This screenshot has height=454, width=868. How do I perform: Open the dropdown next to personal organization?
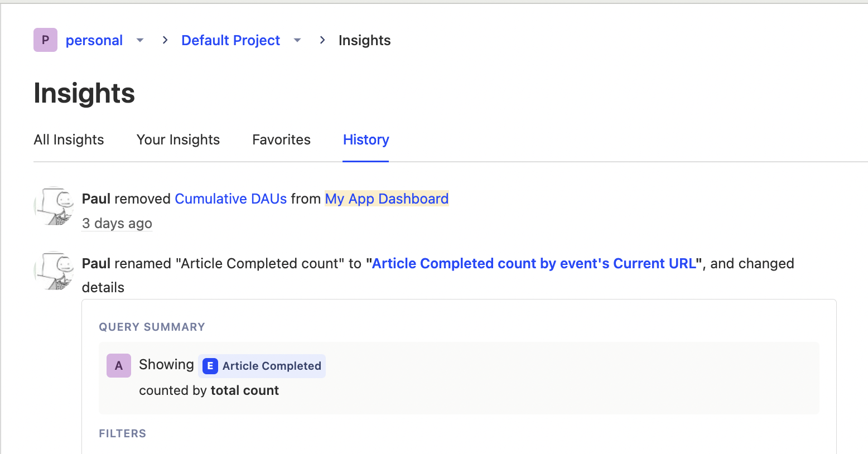click(x=139, y=40)
